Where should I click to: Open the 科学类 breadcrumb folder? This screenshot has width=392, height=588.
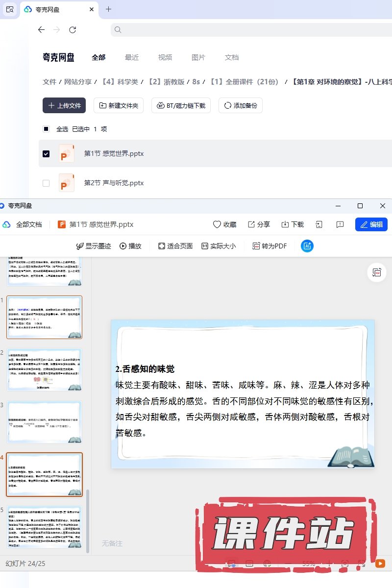tap(120, 82)
